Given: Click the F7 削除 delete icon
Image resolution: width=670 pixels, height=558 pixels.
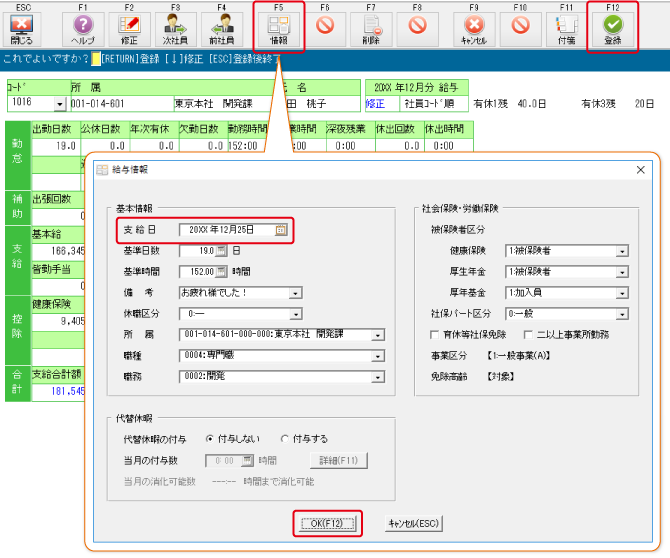Looking at the screenshot, I should (371, 29).
